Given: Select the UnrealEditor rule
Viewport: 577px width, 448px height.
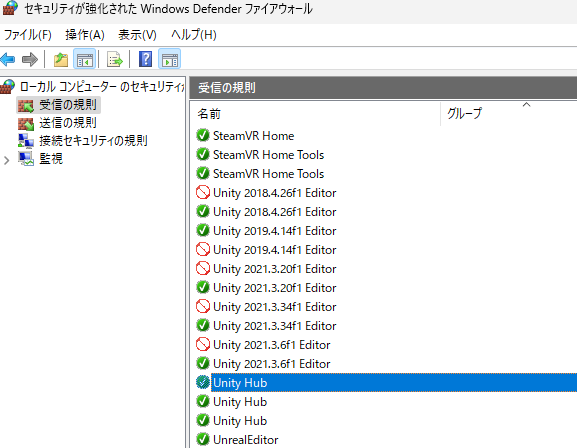Looking at the screenshot, I should (245, 440).
